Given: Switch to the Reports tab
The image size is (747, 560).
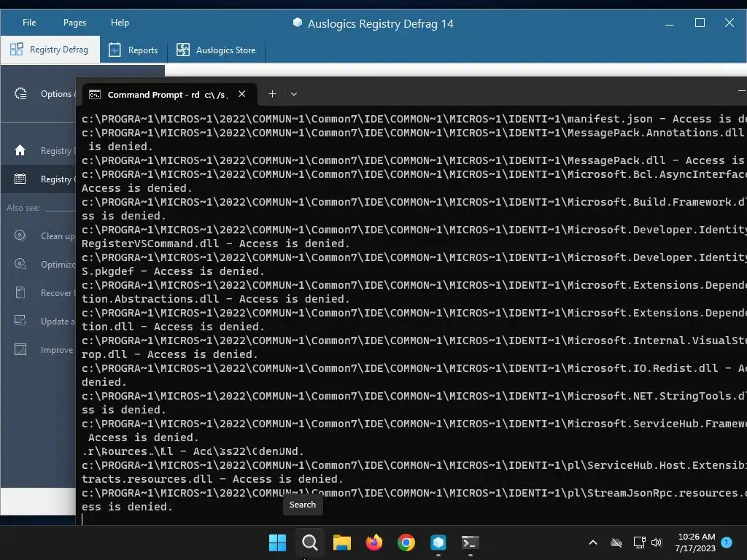Looking at the screenshot, I should click(133, 50).
